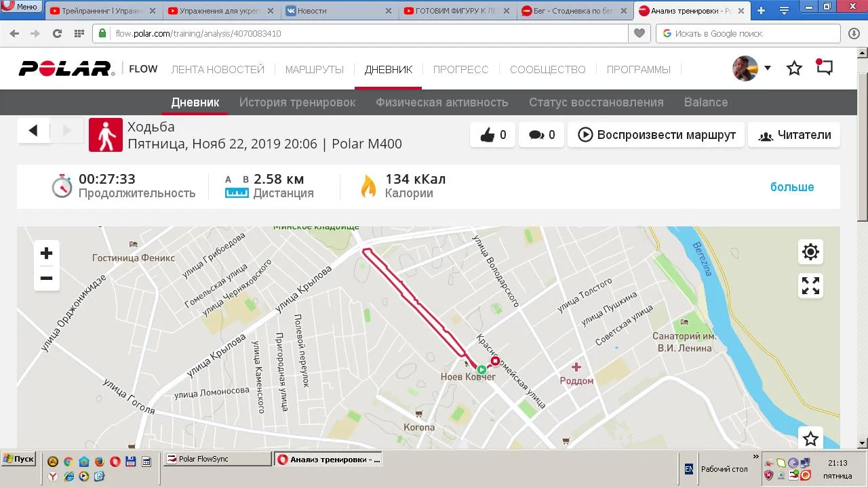Launch Yandex browser from quick launch

click(53, 476)
